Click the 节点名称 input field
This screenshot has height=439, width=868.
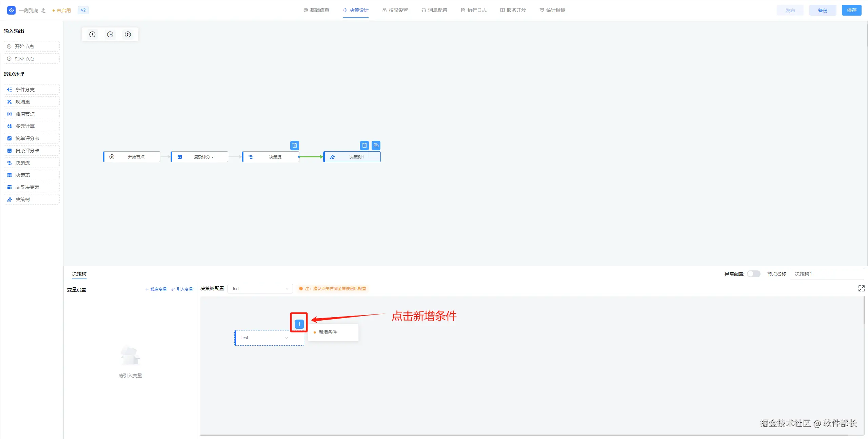826,274
